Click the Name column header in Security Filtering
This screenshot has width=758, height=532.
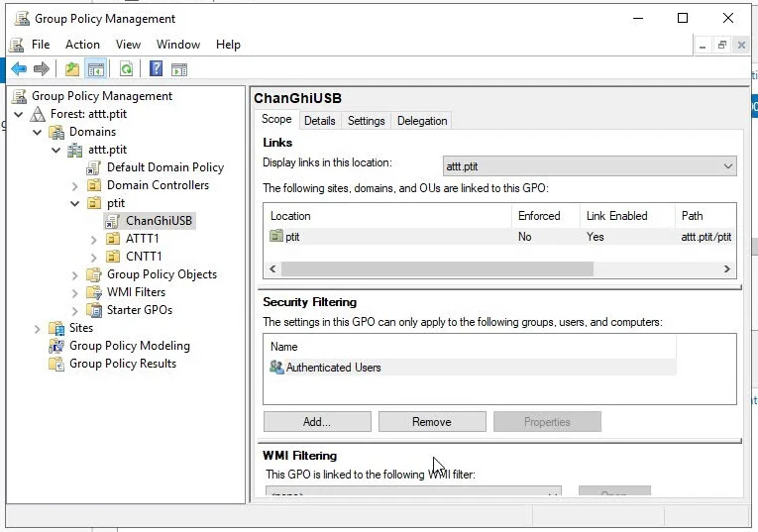click(470, 347)
